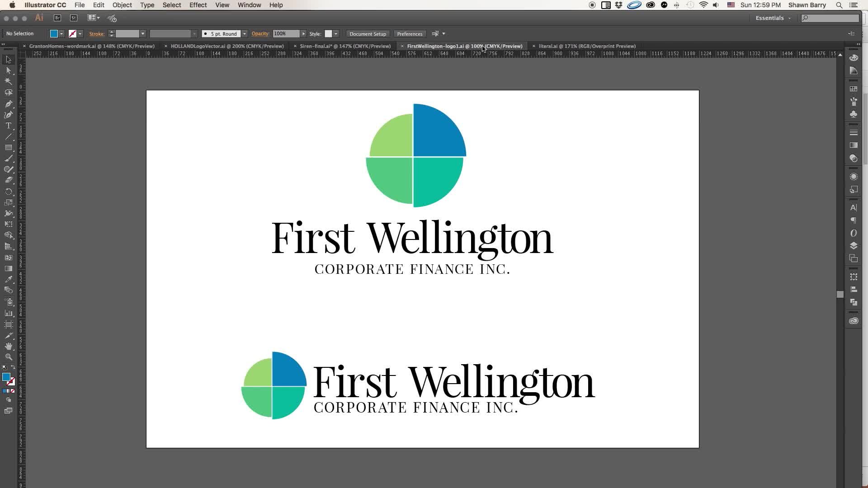Select the Eyedropper tool
Viewport: 868px width, 488px height.
[x=8, y=279]
